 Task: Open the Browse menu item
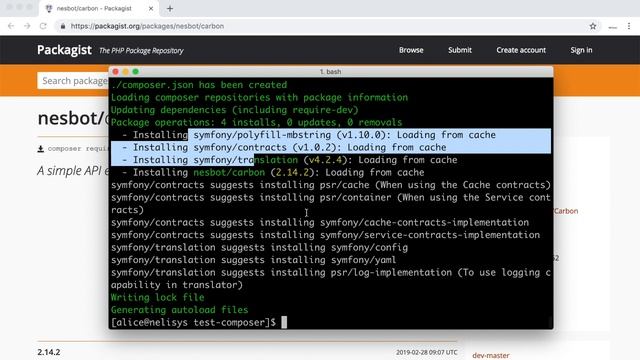pyautogui.click(x=411, y=50)
